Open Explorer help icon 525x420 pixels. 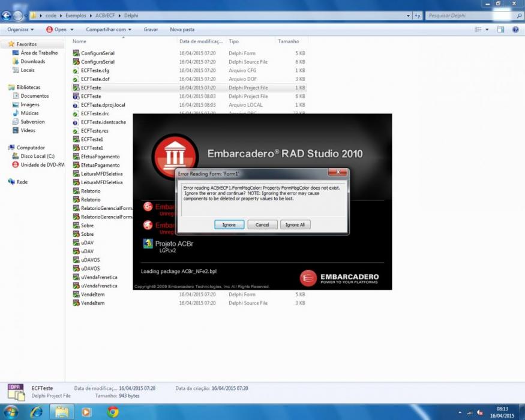515,29
